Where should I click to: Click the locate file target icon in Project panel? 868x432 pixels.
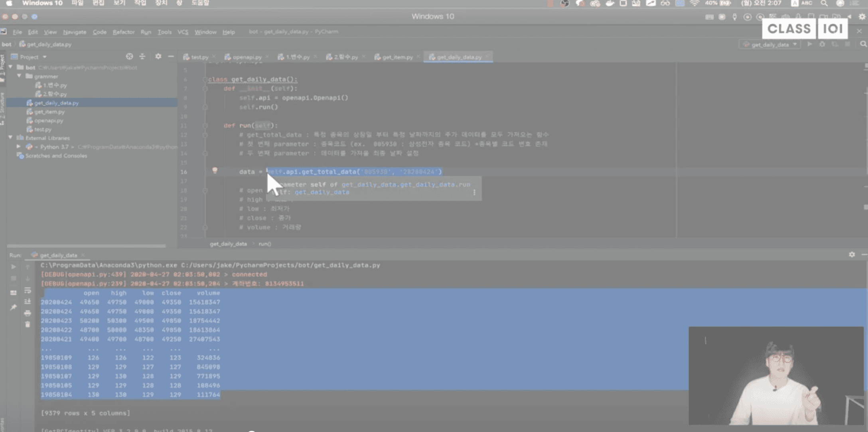129,57
